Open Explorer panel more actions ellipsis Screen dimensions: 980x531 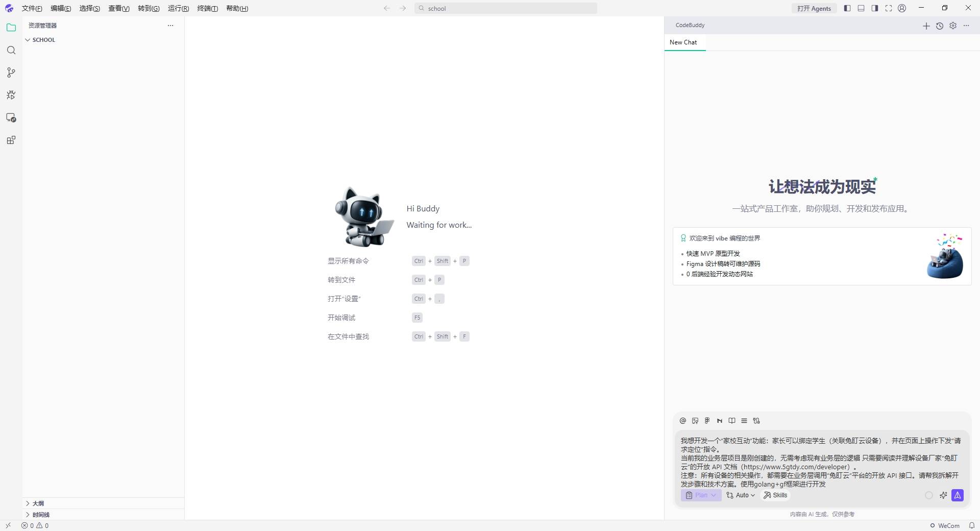(170, 26)
